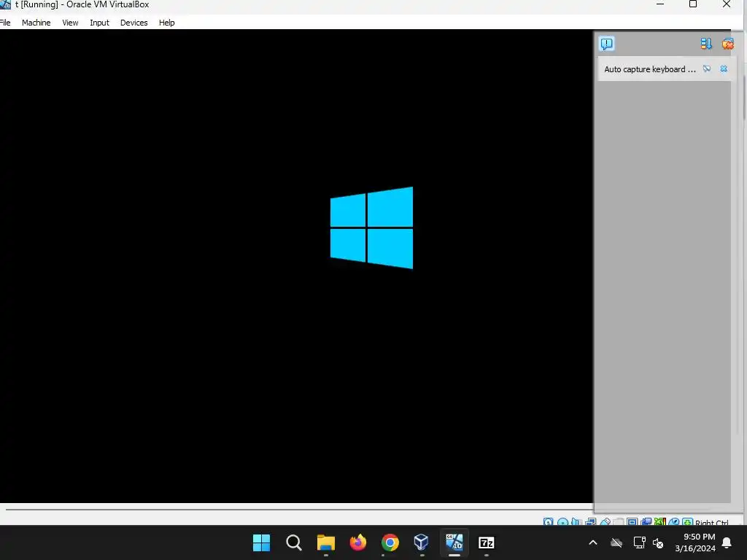This screenshot has width=747, height=560.
Task: Click the recording status icon
Action: point(646,522)
